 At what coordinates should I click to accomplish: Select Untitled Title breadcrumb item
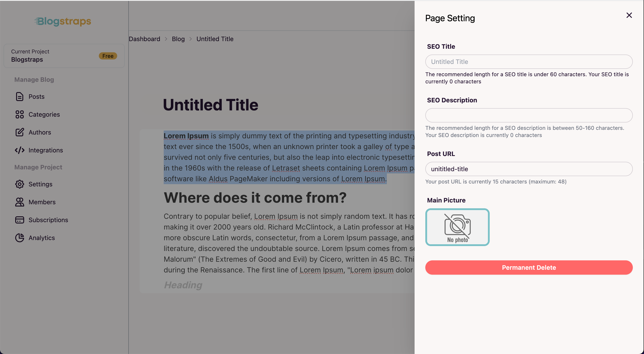point(215,39)
